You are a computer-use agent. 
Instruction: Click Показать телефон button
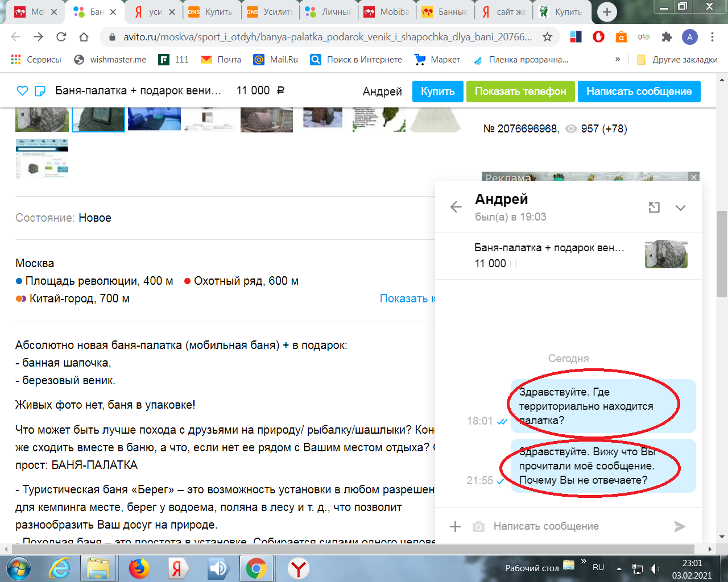click(520, 92)
